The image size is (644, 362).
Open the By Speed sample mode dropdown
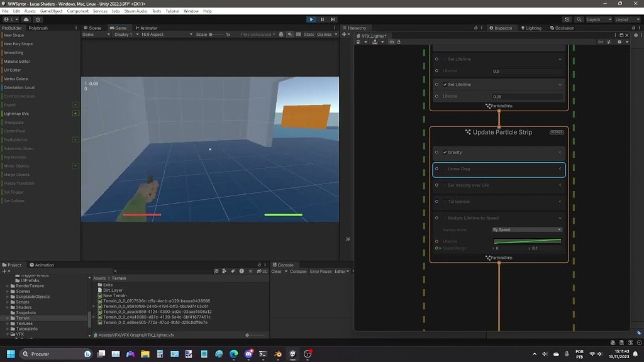point(527,229)
